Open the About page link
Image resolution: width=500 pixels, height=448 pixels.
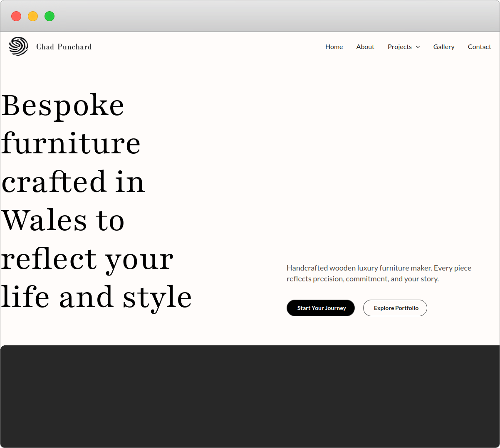coord(365,47)
